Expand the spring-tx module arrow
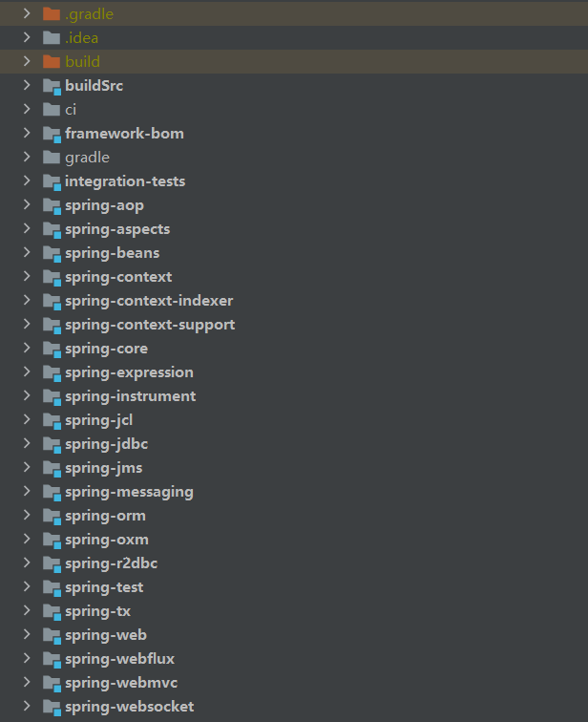The image size is (588, 722). pos(27,611)
